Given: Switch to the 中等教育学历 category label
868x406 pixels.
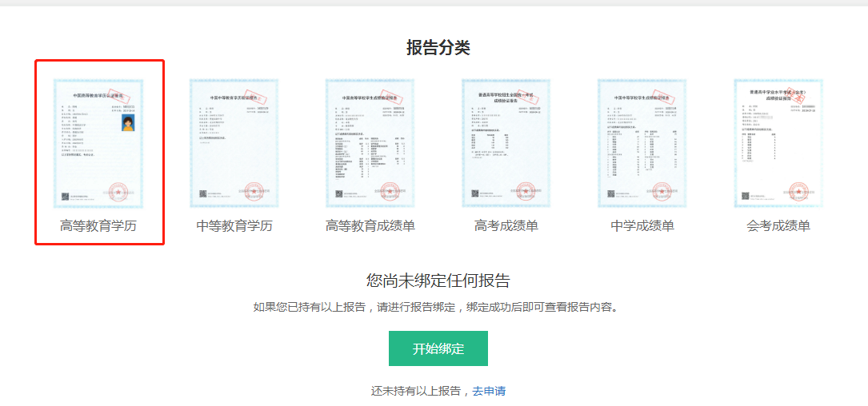Looking at the screenshot, I should tap(234, 226).
